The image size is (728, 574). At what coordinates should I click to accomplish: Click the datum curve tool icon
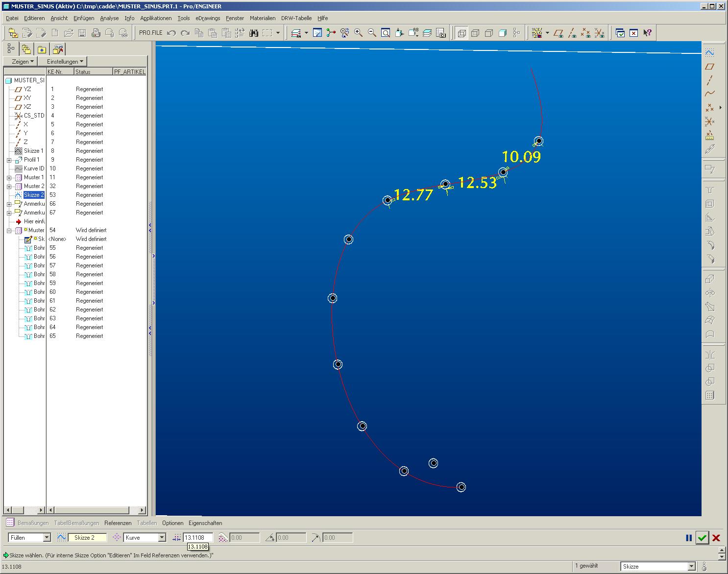(x=709, y=94)
